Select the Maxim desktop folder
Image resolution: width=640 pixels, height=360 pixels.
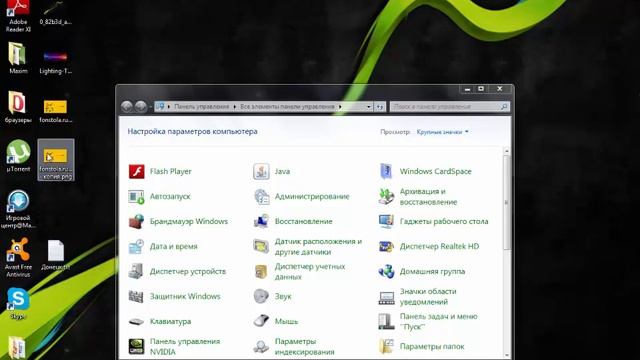point(18,58)
